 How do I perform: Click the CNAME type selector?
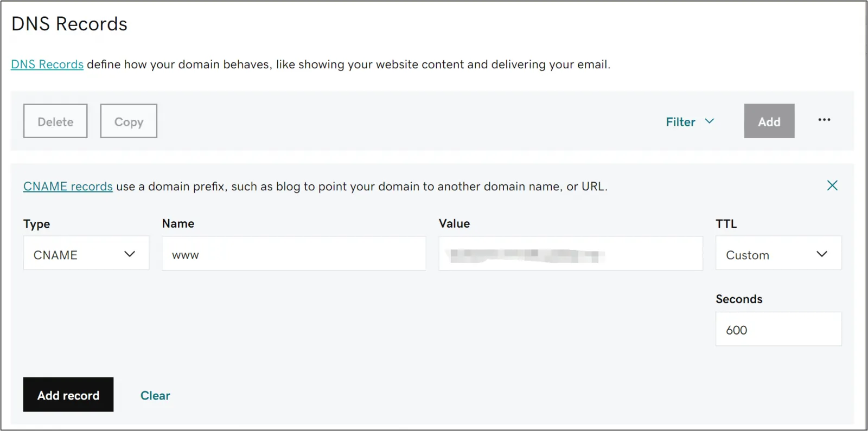(86, 253)
